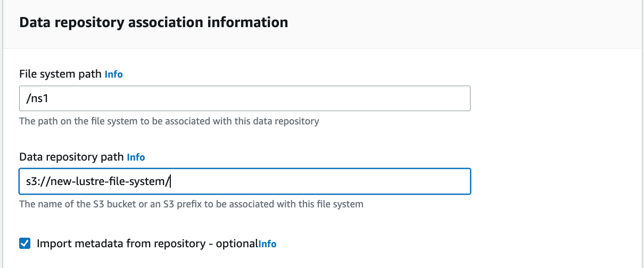
Task: Open Info link beside File system path
Action: coord(113,74)
